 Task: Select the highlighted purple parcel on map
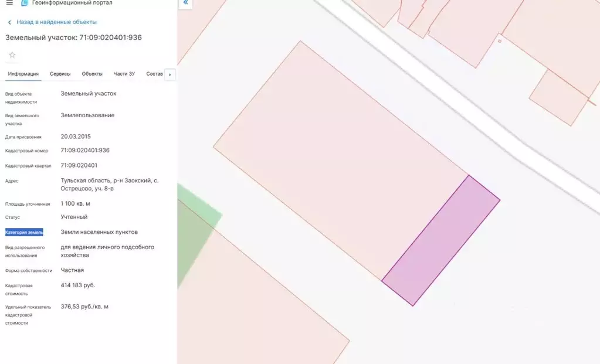[441, 240]
